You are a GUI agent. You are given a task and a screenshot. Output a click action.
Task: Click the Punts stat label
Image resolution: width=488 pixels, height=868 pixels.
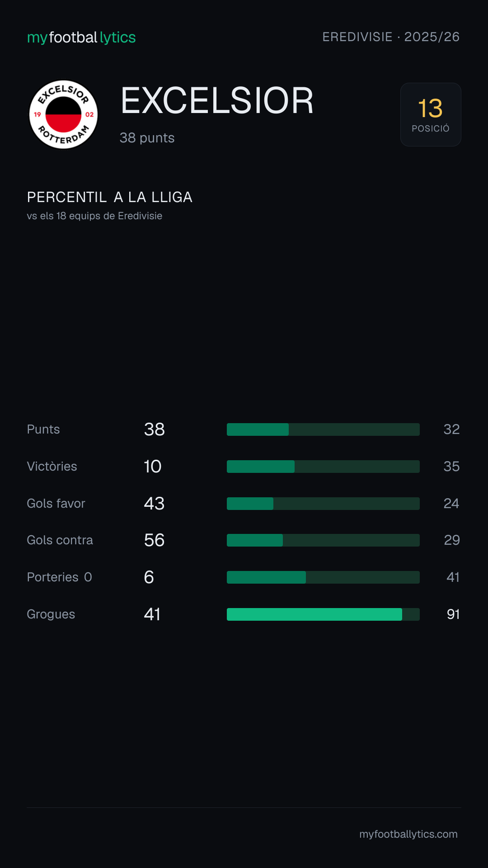[43, 429]
